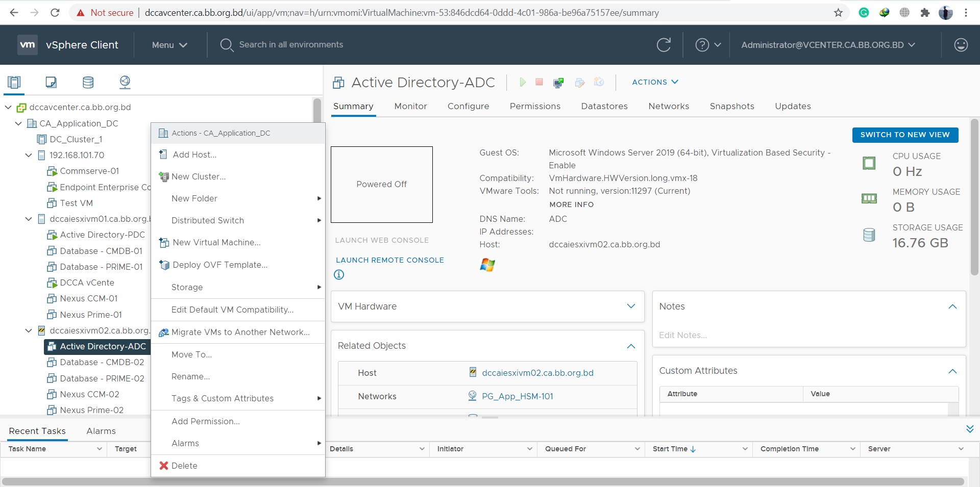Click the Search in all environments field
This screenshot has height=487, width=980.
[291, 45]
